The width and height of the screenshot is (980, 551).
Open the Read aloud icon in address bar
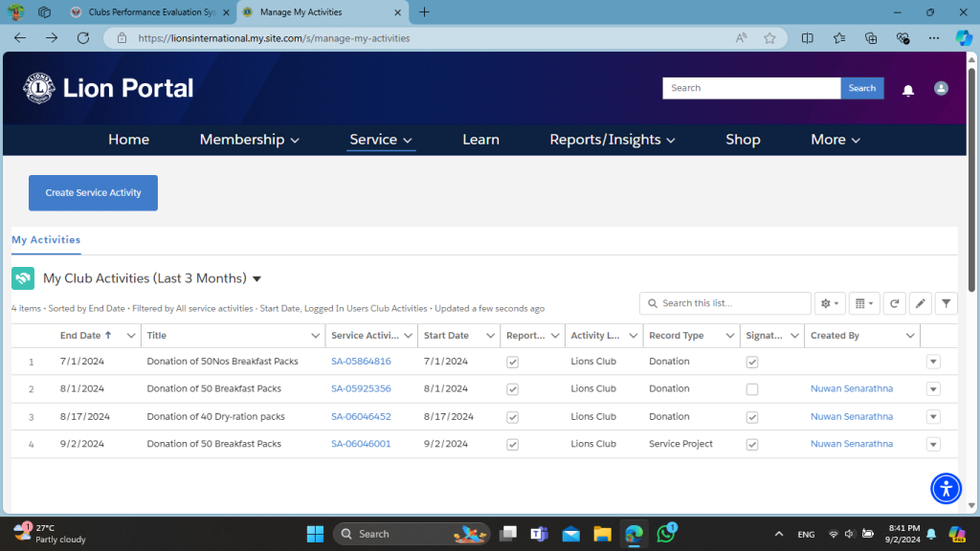click(x=742, y=38)
